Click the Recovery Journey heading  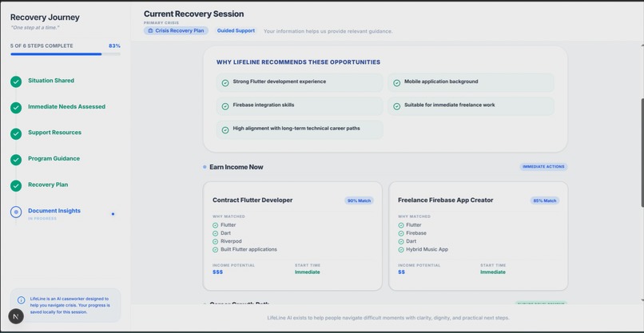[x=45, y=18]
